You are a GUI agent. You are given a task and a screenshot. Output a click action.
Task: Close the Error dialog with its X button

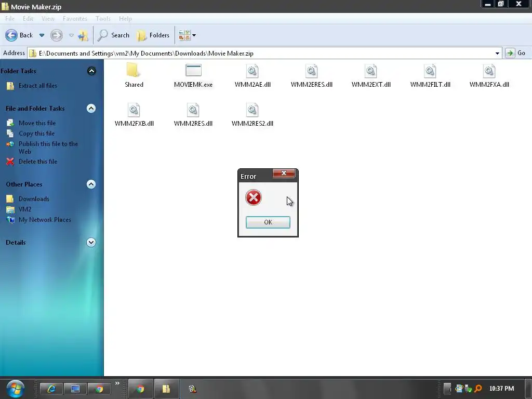pyautogui.click(x=284, y=174)
